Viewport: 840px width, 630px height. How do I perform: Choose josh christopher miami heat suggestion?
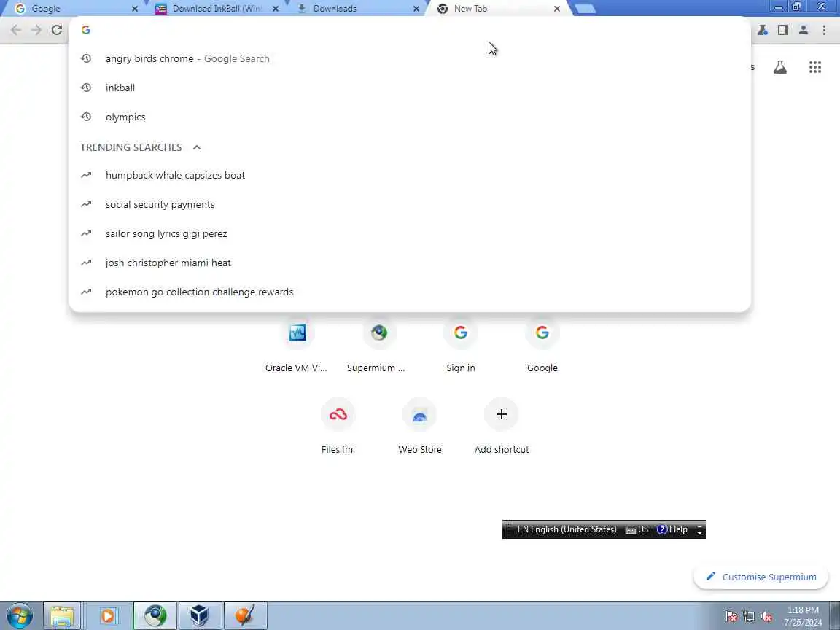coord(410,263)
